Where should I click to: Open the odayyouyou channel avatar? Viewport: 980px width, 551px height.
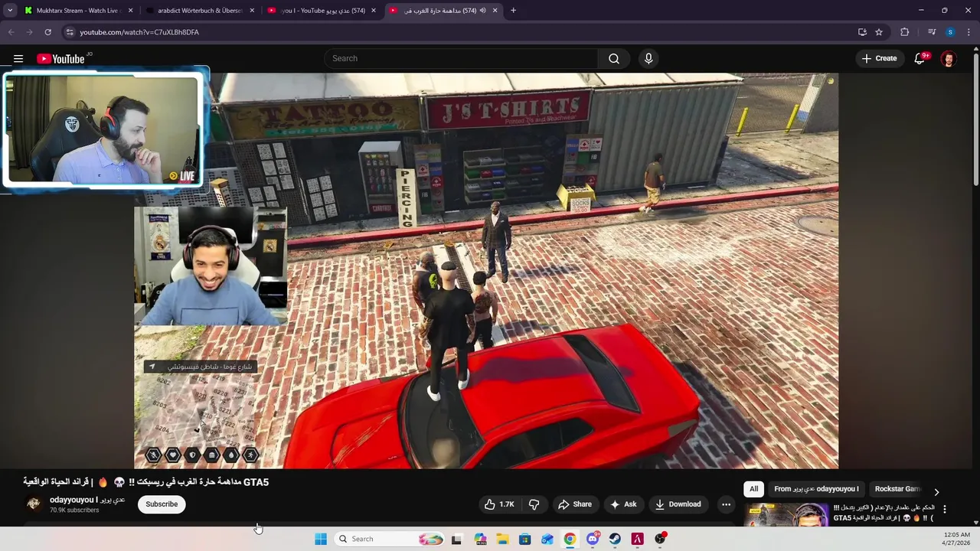[x=33, y=504]
